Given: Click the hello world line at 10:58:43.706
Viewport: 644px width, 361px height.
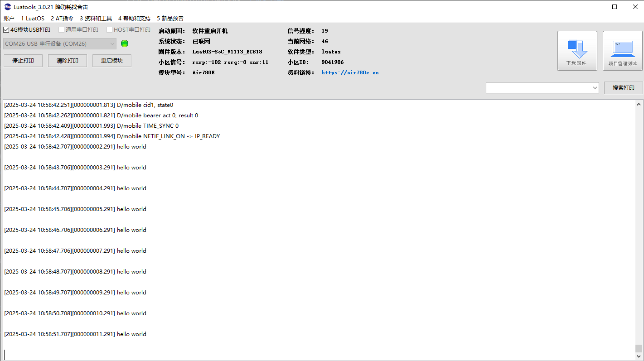Looking at the screenshot, I should click(75, 168).
